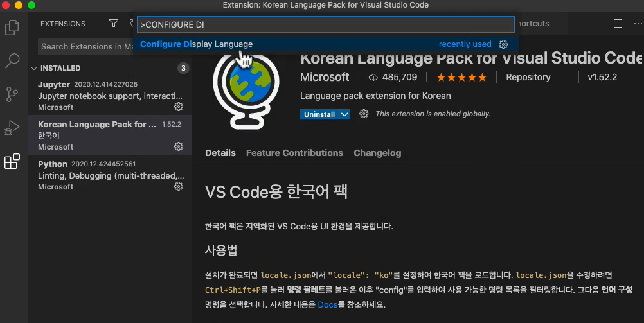Open the editor More Actions ellipsis

point(638,23)
